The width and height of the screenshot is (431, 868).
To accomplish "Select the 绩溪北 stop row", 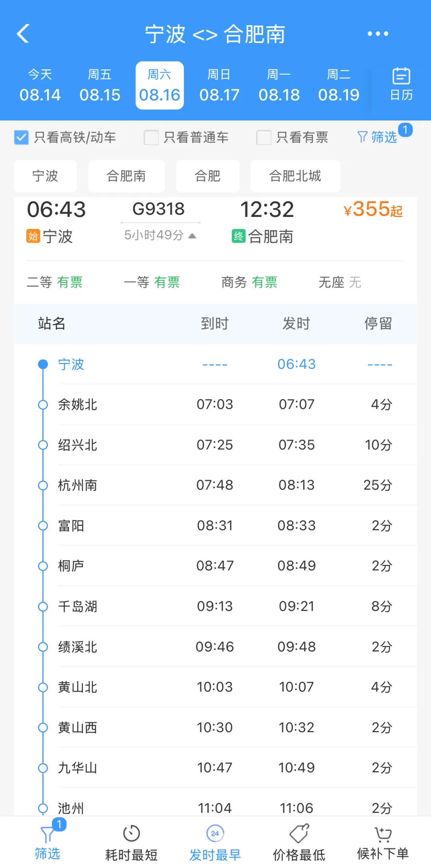I will [x=215, y=647].
